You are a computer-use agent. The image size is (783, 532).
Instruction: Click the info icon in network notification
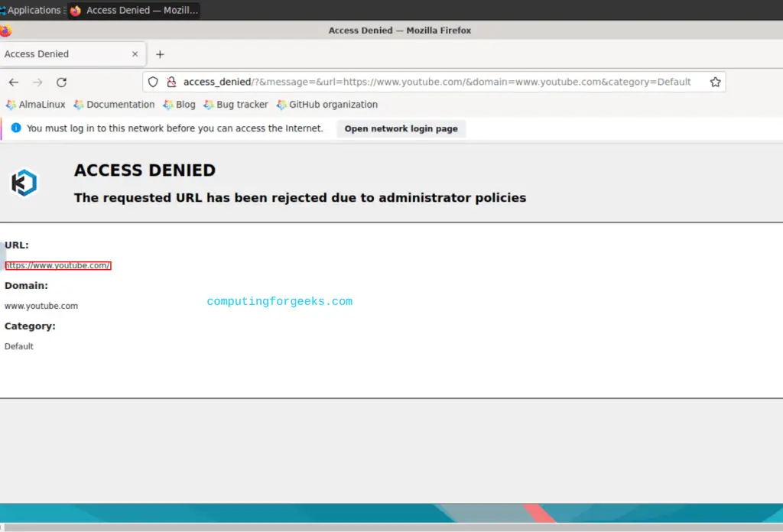pos(16,128)
